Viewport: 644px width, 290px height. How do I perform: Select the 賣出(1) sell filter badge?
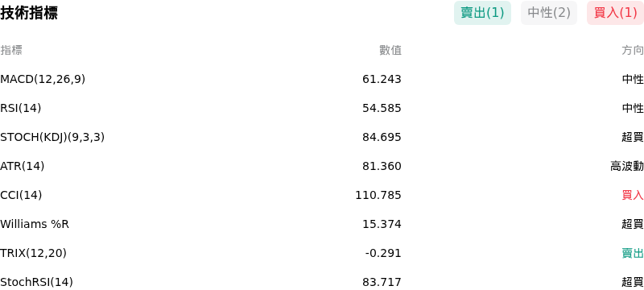(482, 13)
